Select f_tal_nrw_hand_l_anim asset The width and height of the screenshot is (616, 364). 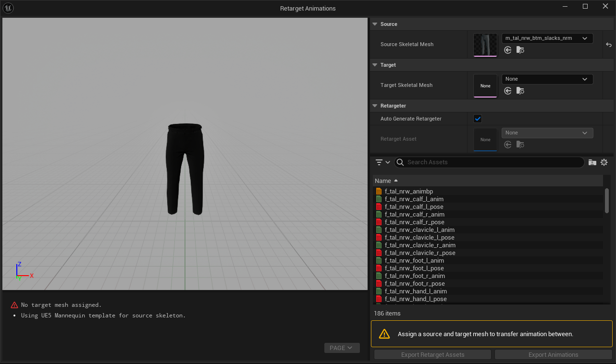(x=488, y=291)
